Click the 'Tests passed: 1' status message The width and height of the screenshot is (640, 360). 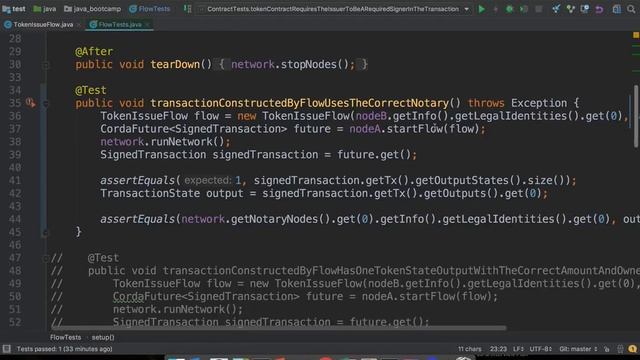[64, 349]
